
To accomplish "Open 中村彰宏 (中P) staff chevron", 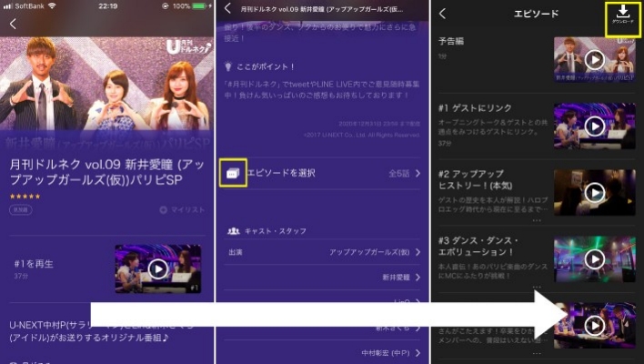I will [418, 353].
